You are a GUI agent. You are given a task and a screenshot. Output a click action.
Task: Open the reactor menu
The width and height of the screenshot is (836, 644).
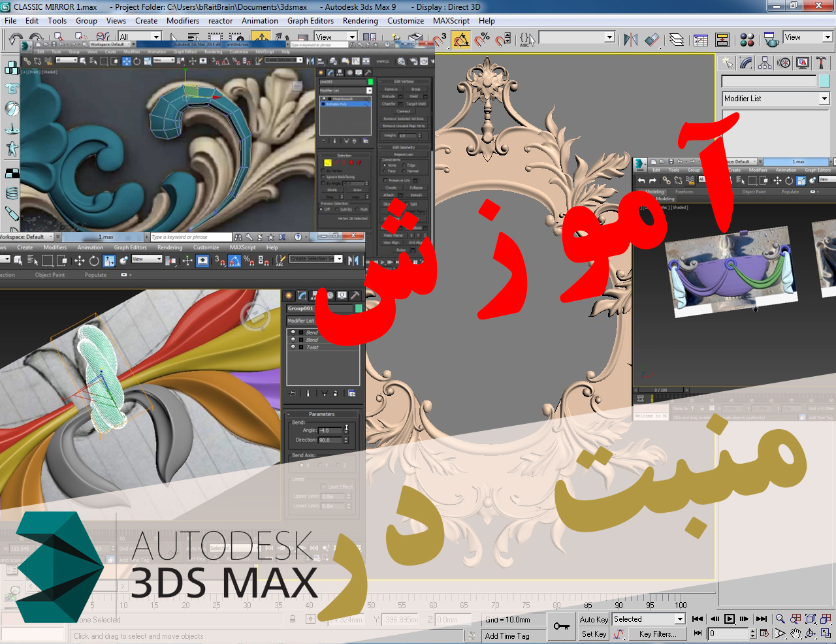click(220, 21)
